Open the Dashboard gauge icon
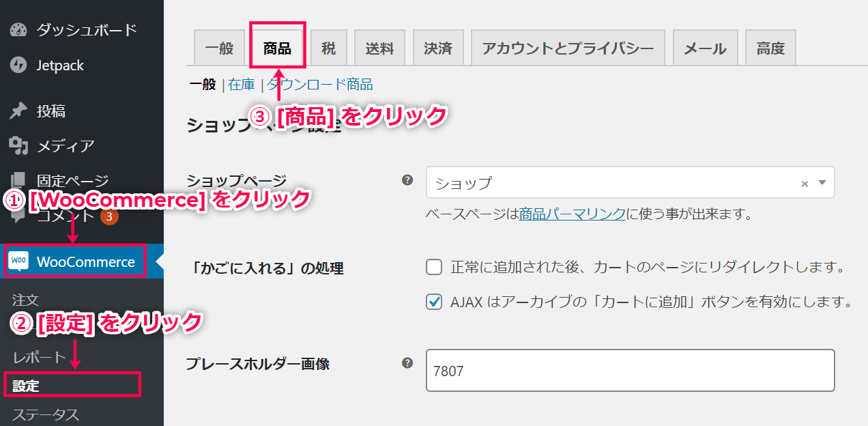 [x=18, y=30]
